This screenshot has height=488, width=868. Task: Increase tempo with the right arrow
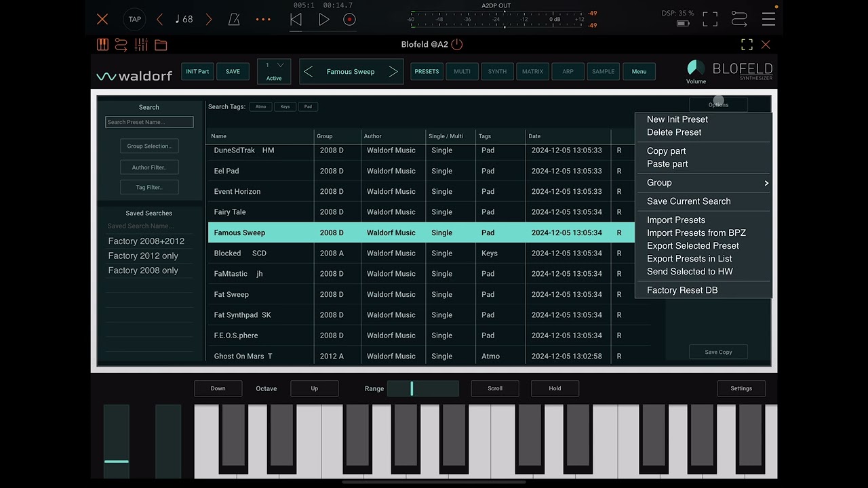coord(208,20)
